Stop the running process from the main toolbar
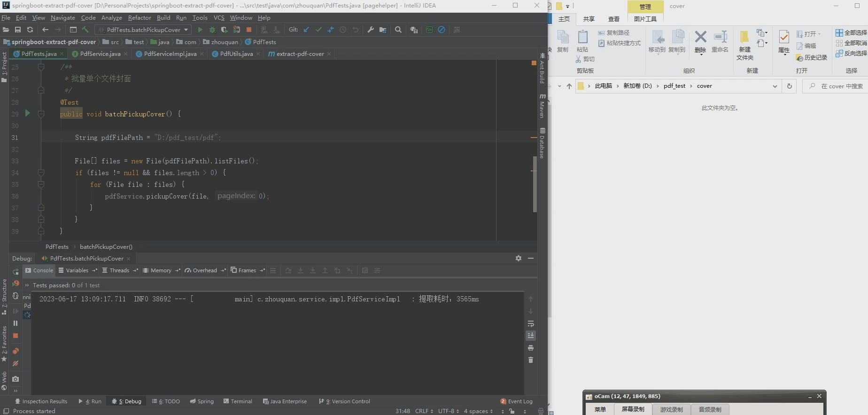 coord(249,30)
